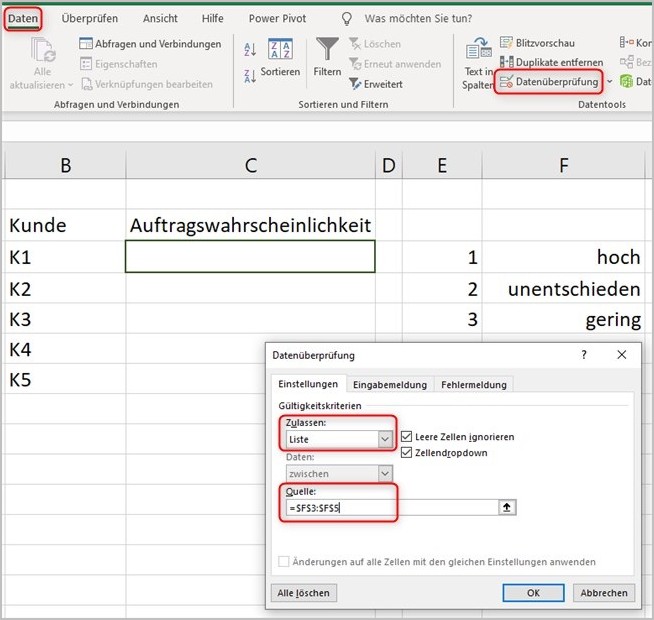Screen dimensions: 654x620
Task: Click the Löschen filter command
Action: pyautogui.click(x=375, y=44)
